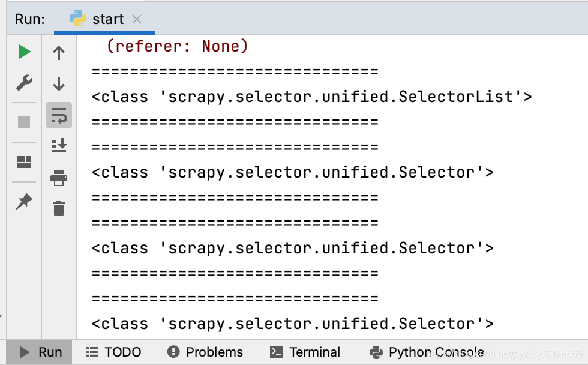The image size is (588, 365).
Task: Pin the run tab
Action: (24, 202)
